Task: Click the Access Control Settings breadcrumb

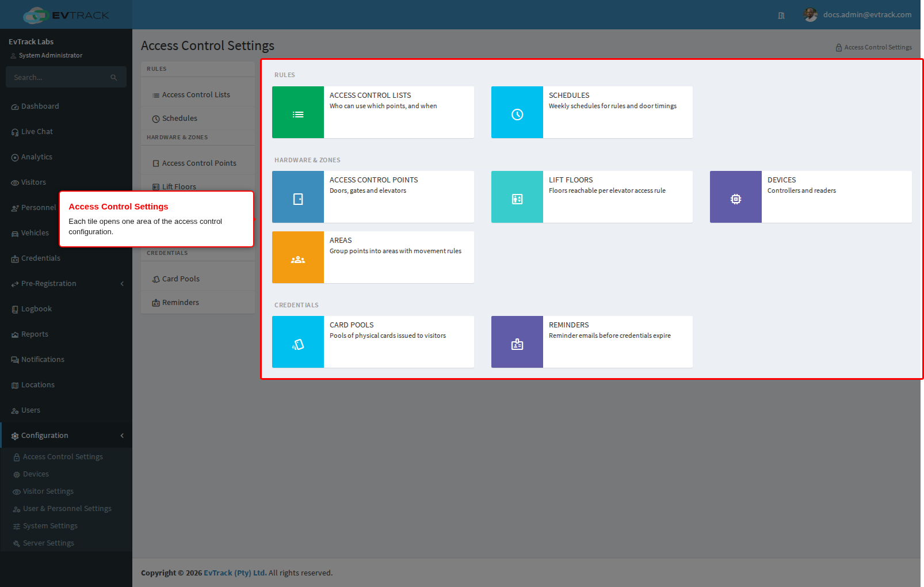Action: point(873,48)
